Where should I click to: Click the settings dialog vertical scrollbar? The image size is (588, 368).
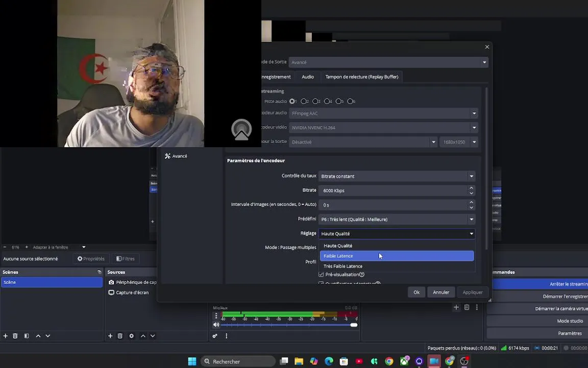coord(486,169)
